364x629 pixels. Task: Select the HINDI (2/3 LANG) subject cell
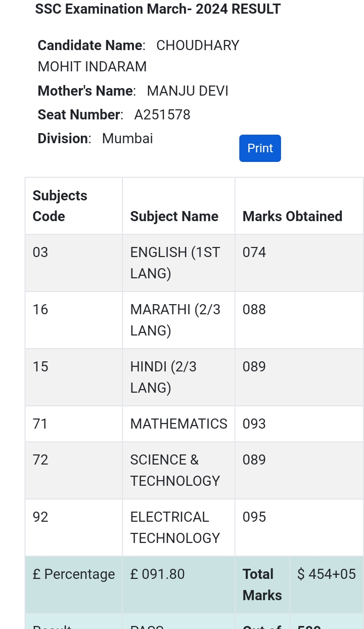click(x=163, y=377)
